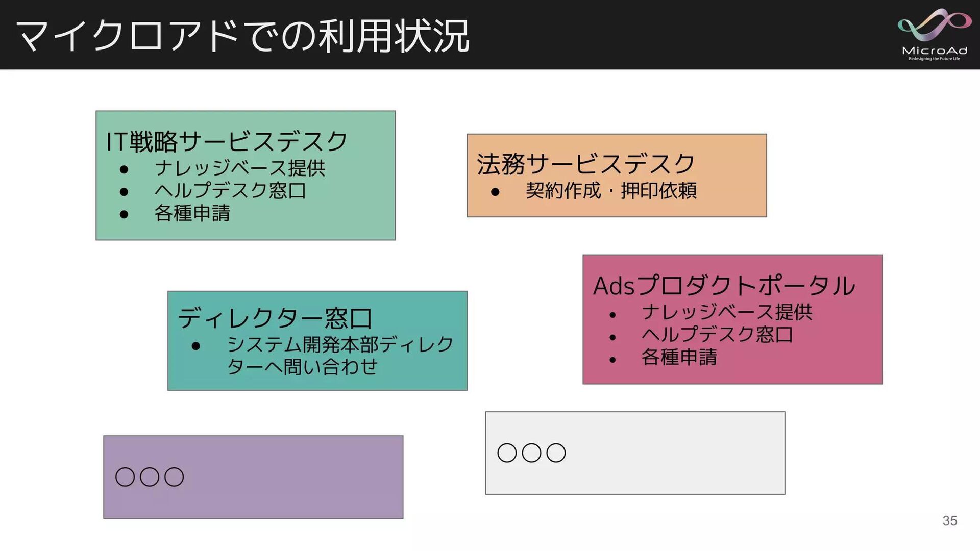
Task: Click the bullet point before 契約作成・押印依頼
Action: click(495, 192)
